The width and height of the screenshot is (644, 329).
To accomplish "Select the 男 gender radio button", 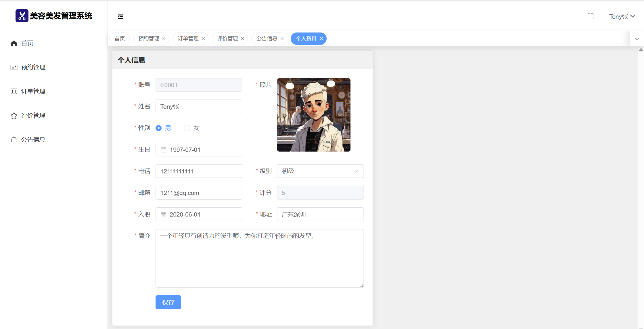I will coord(158,128).
